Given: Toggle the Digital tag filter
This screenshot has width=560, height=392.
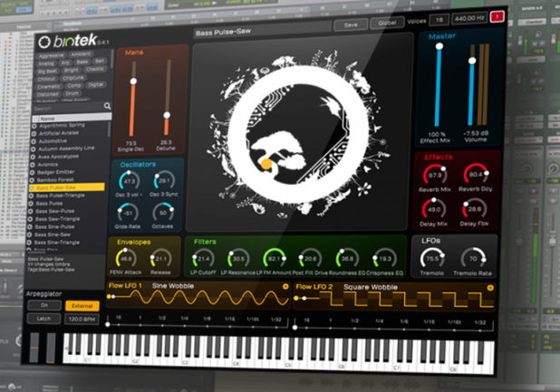Looking at the screenshot, I should [x=95, y=85].
